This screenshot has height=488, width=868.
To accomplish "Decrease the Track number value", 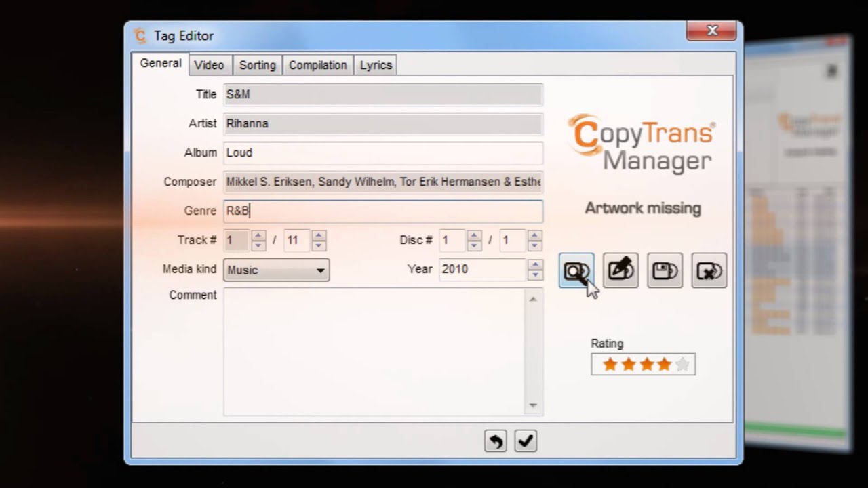I will [258, 245].
